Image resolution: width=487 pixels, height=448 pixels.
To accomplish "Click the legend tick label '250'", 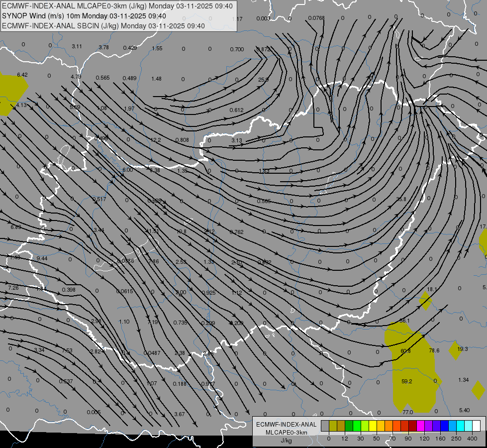I will pos(456,439).
